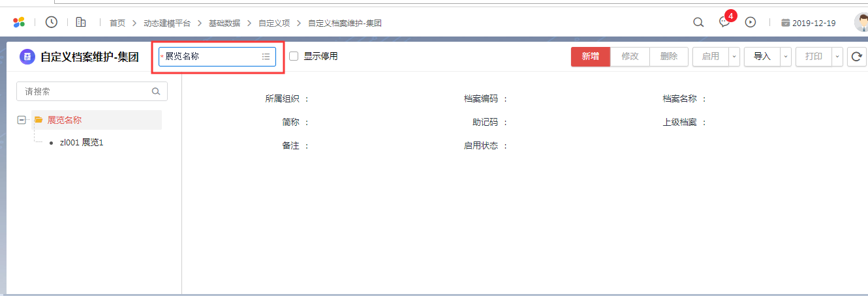This screenshot has height=296, width=868.
Task: Open messages with 4 unread badge
Action: pyautogui.click(x=724, y=22)
